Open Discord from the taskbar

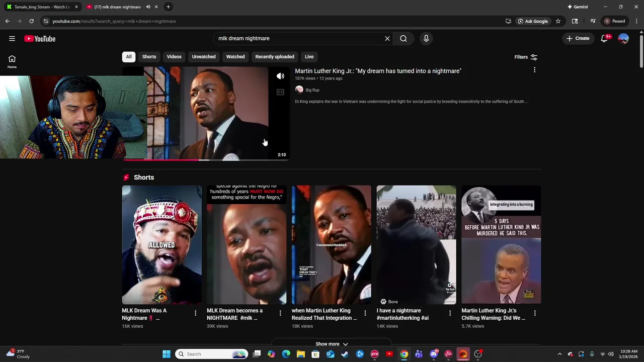(x=434, y=354)
